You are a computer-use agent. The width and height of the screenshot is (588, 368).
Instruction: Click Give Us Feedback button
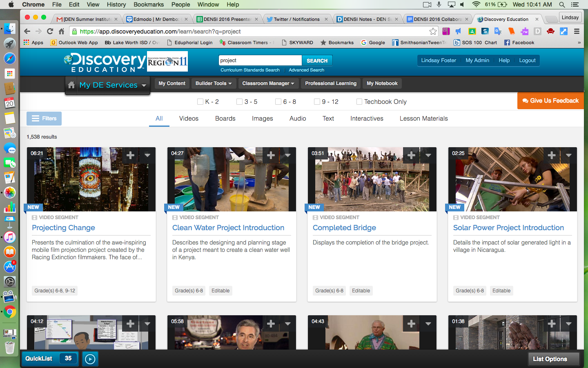click(550, 101)
